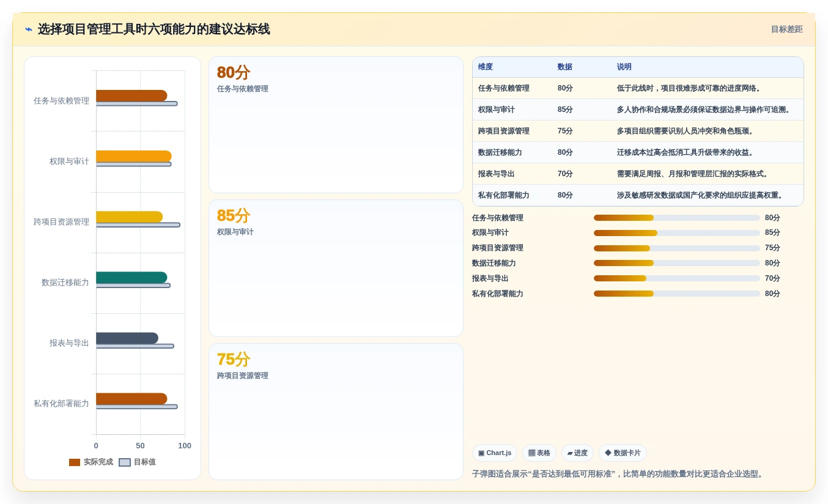Click the 迁移成本过高会抵消工具升级带来的收益 description
This screenshot has height=504, width=828.
[x=686, y=152]
